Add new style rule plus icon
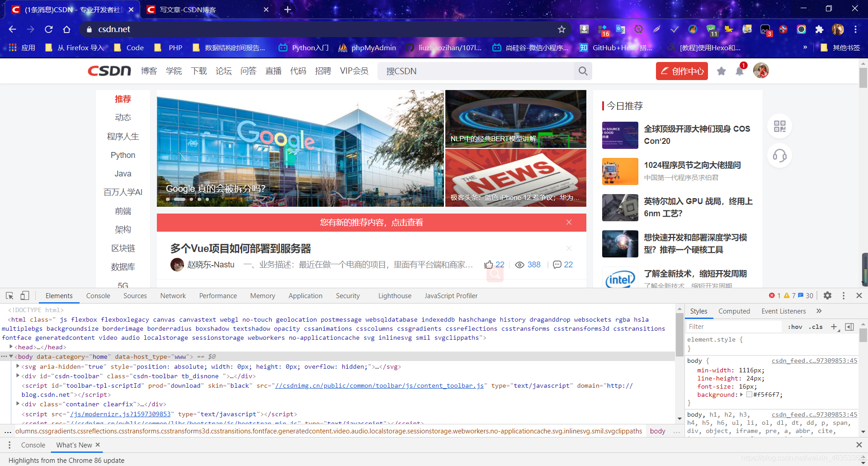Viewport: 868px width, 466px height. pos(834,327)
